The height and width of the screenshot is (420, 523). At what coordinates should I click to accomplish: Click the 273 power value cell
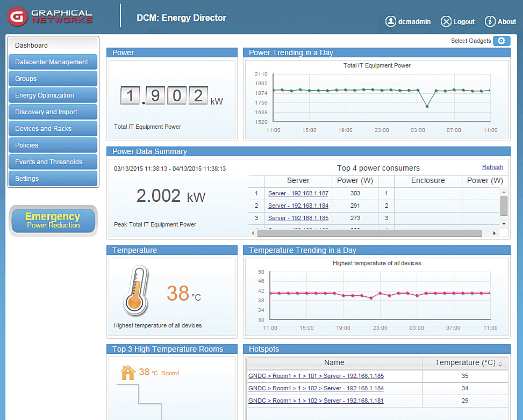click(355, 218)
